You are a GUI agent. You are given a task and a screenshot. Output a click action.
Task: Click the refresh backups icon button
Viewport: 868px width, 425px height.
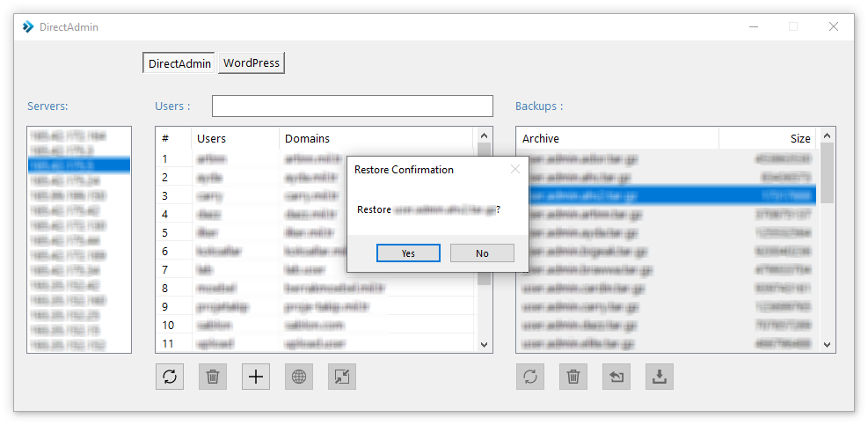coord(530,377)
